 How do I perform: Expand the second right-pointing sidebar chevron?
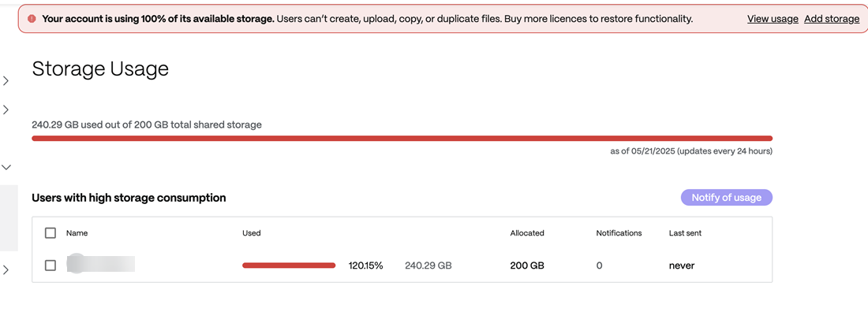(6, 110)
